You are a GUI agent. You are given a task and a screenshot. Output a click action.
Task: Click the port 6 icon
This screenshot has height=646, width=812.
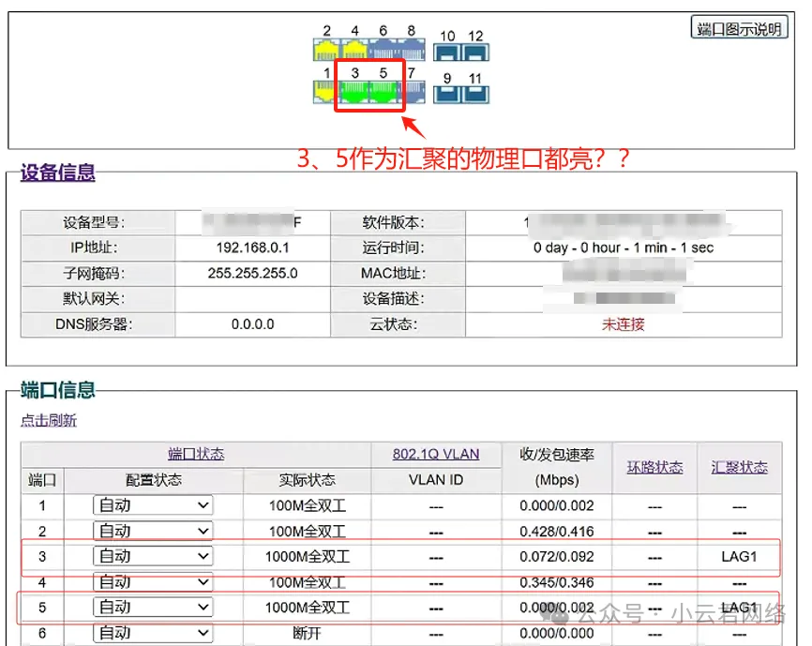coord(383,50)
